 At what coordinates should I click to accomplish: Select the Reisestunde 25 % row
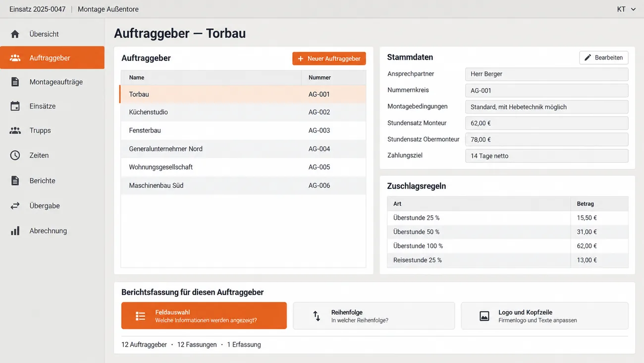[508, 260]
